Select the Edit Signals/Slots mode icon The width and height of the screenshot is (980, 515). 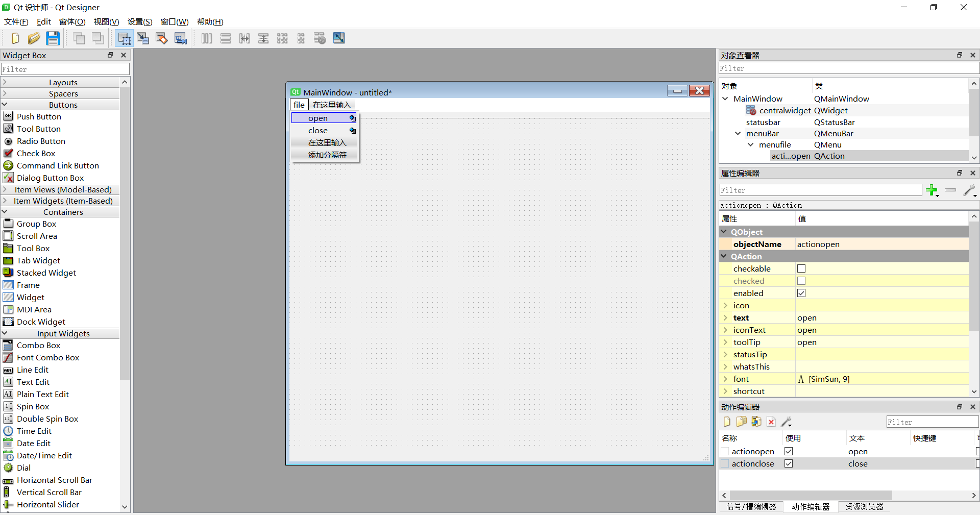(143, 38)
